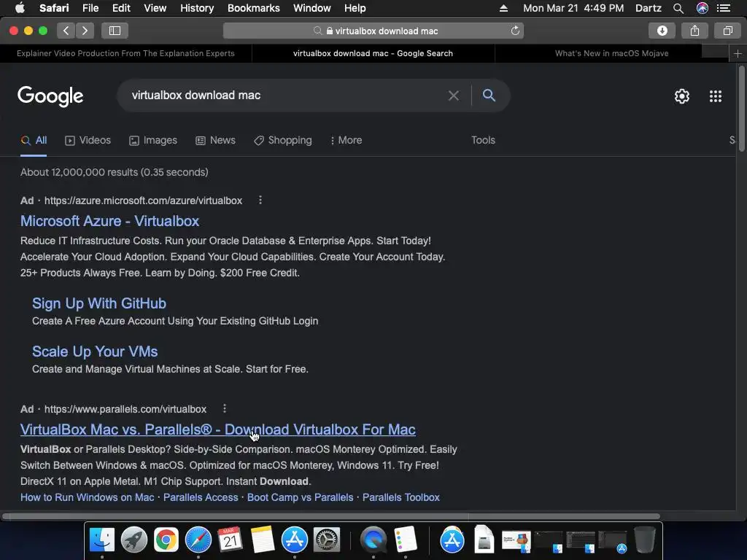Launch Google Chrome from the Dock
747x560 pixels.
tap(166, 540)
